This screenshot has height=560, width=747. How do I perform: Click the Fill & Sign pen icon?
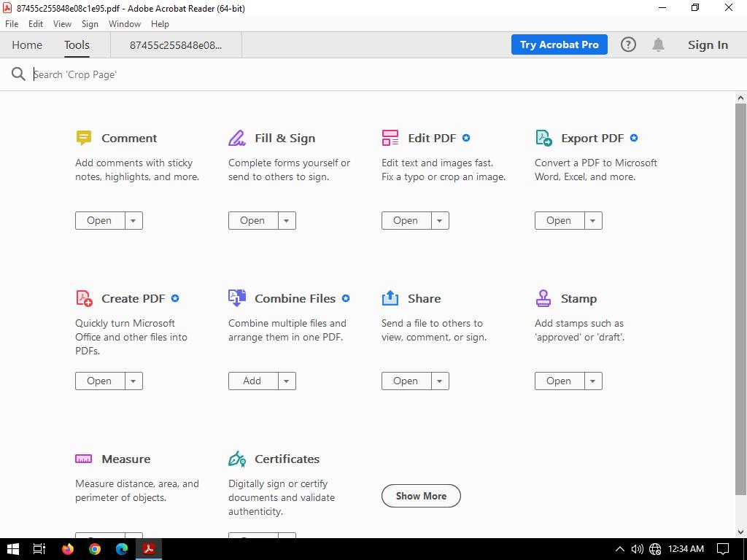[x=236, y=138]
